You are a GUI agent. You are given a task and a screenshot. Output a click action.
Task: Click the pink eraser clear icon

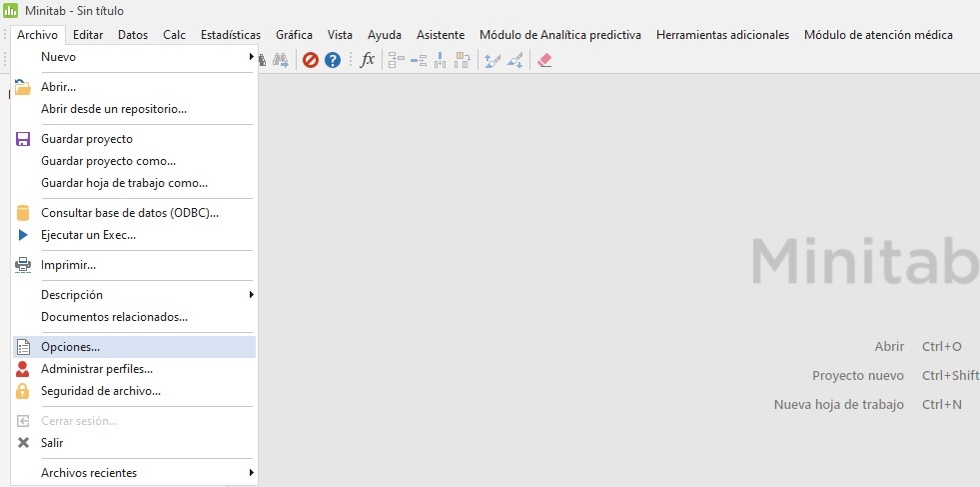[x=544, y=60]
